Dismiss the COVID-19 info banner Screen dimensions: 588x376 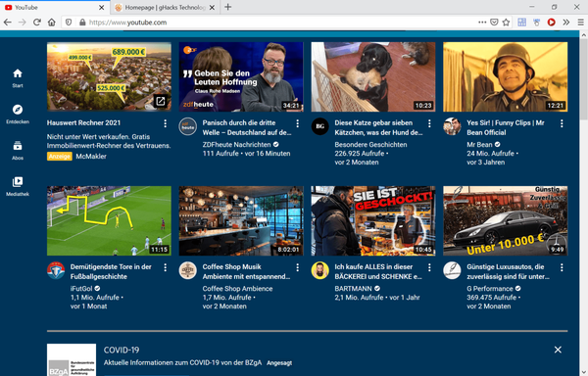558,350
